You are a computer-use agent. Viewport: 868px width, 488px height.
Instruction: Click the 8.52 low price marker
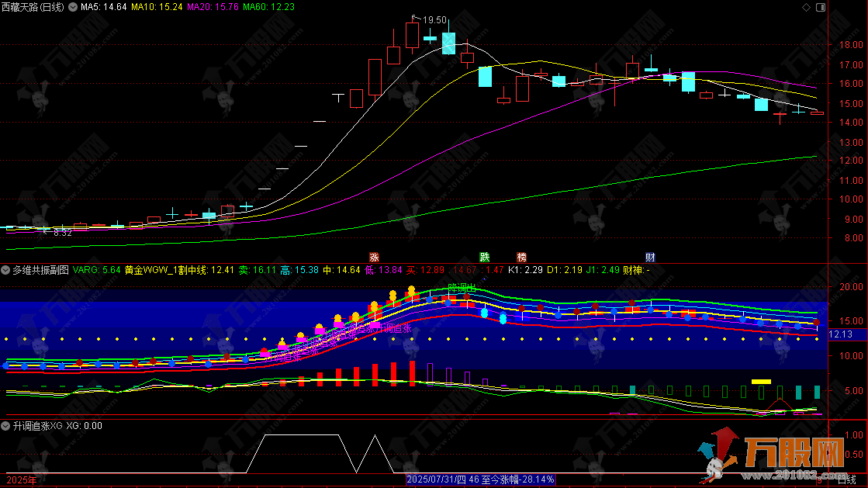(x=59, y=232)
